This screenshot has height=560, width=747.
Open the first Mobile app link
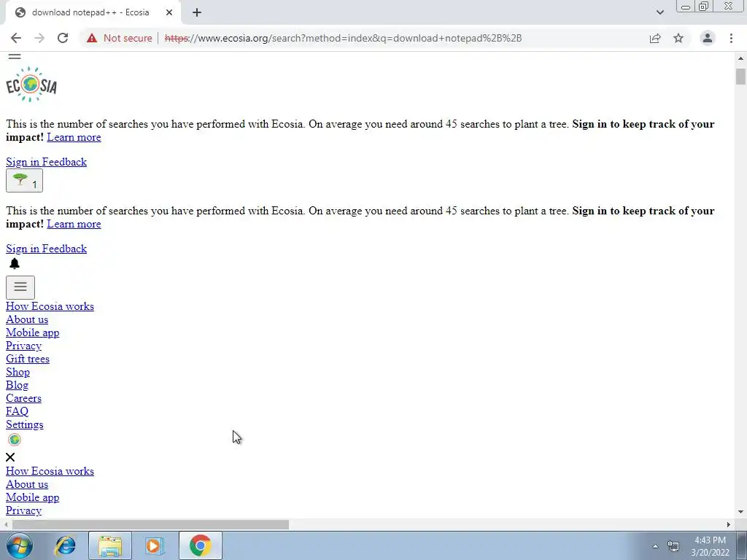[32, 332]
